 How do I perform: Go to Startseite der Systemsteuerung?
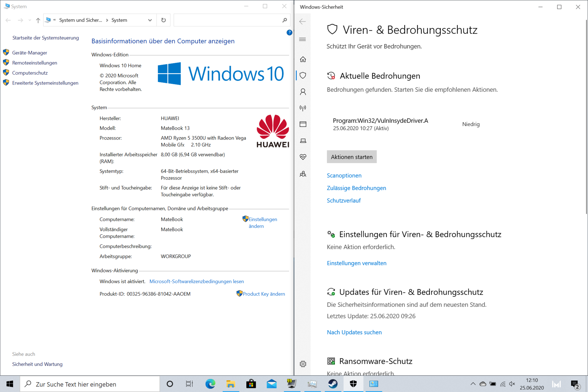[45, 38]
